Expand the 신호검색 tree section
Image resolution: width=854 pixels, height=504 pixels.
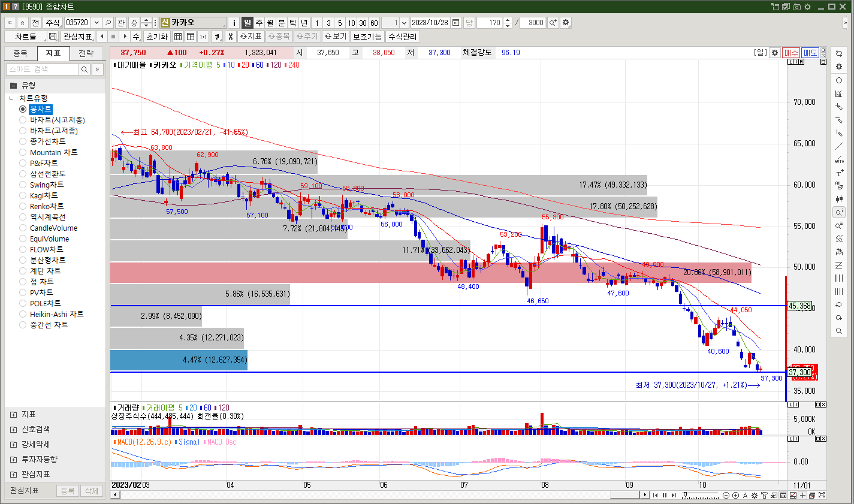point(13,429)
